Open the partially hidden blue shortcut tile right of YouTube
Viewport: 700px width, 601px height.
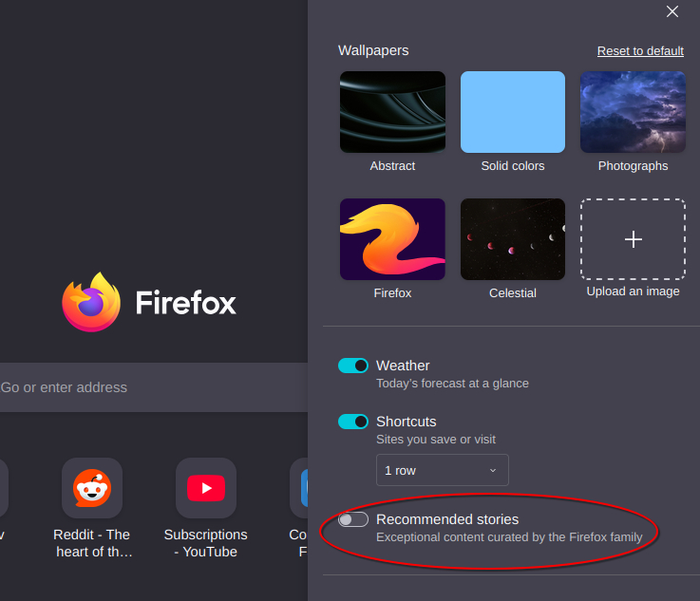pyautogui.click(x=299, y=488)
